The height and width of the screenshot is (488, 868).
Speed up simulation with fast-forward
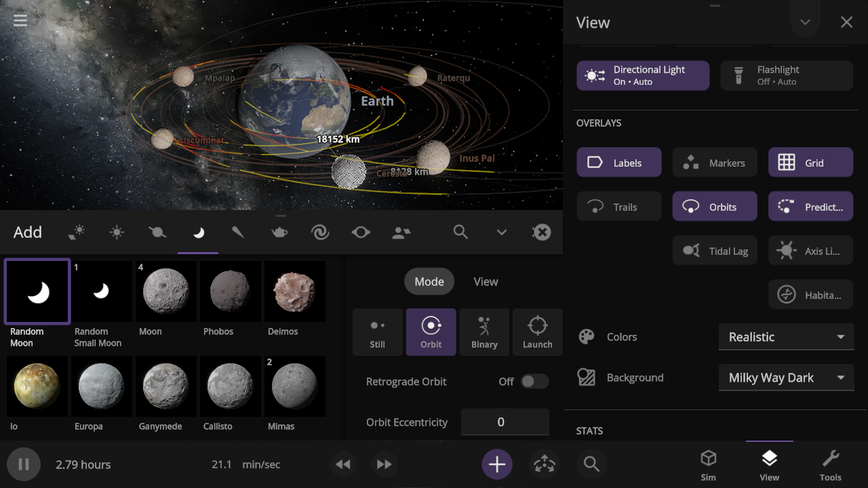coord(384,464)
